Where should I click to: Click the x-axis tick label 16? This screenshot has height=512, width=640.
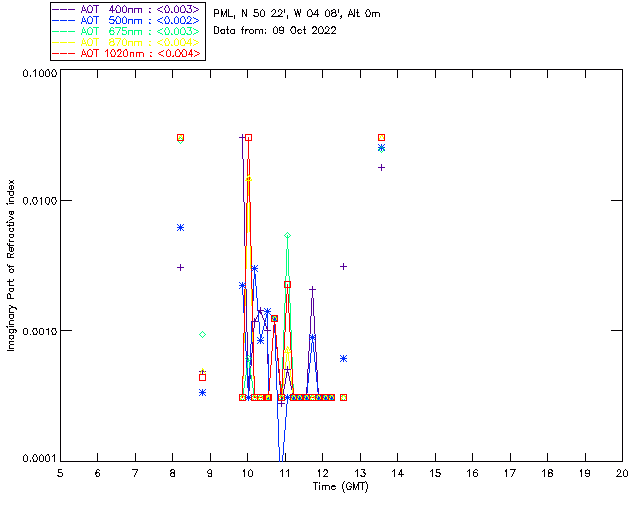click(472, 473)
